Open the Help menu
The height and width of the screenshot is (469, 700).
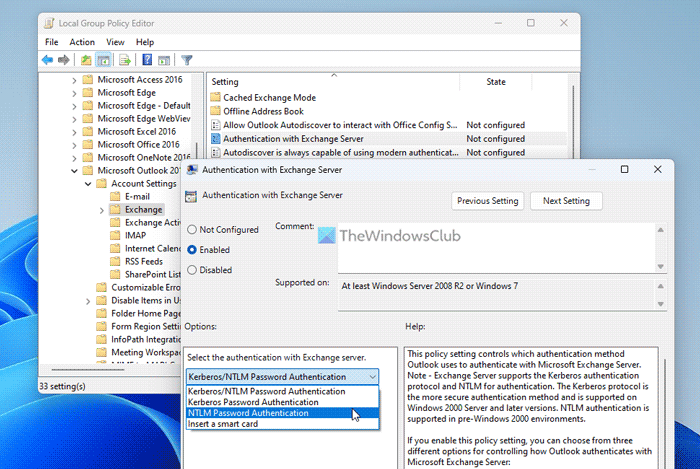pyautogui.click(x=145, y=42)
